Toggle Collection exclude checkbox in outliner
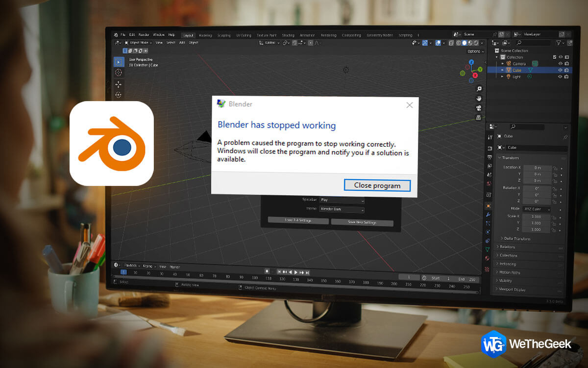The image size is (588, 368). click(x=555, y=57)
